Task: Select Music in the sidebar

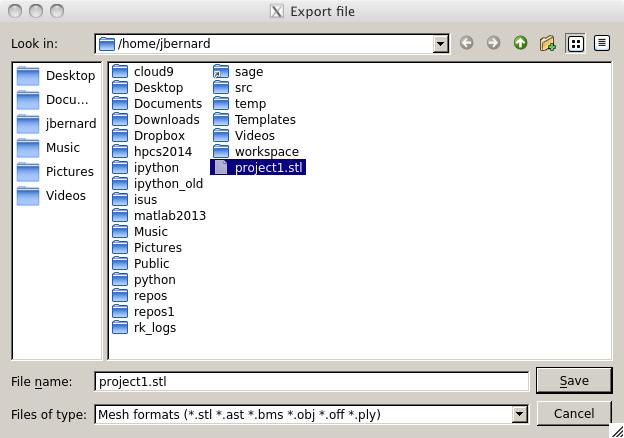Action: [48, 148]
